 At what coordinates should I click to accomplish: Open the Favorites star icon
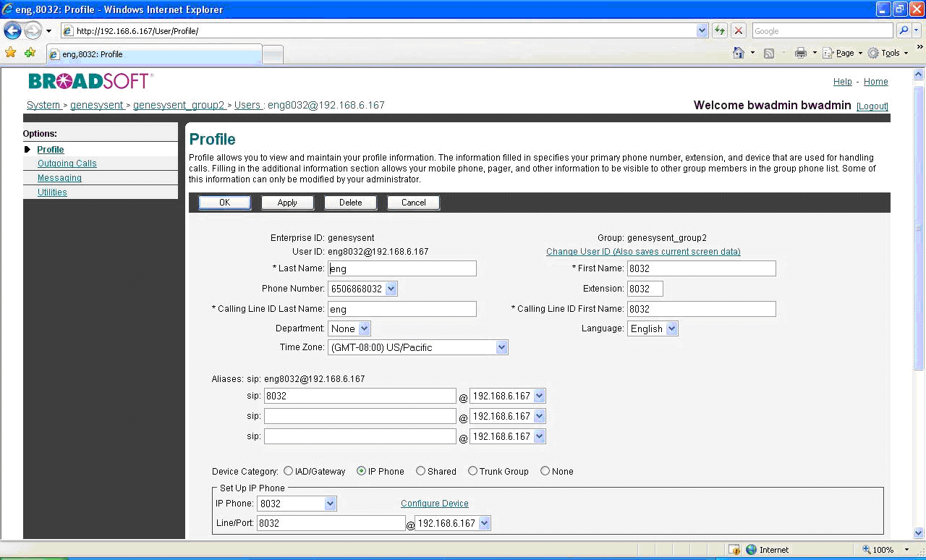[10, 53]
